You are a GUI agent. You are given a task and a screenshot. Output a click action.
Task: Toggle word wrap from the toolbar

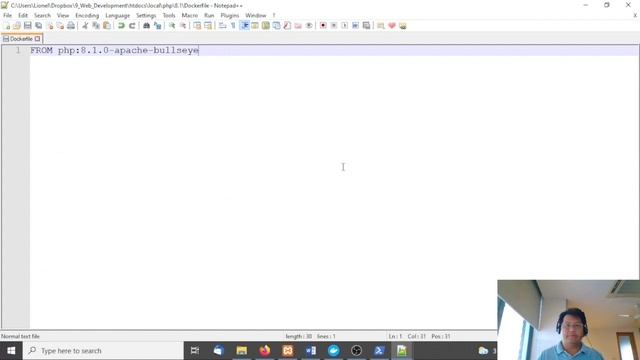point(222,26)
